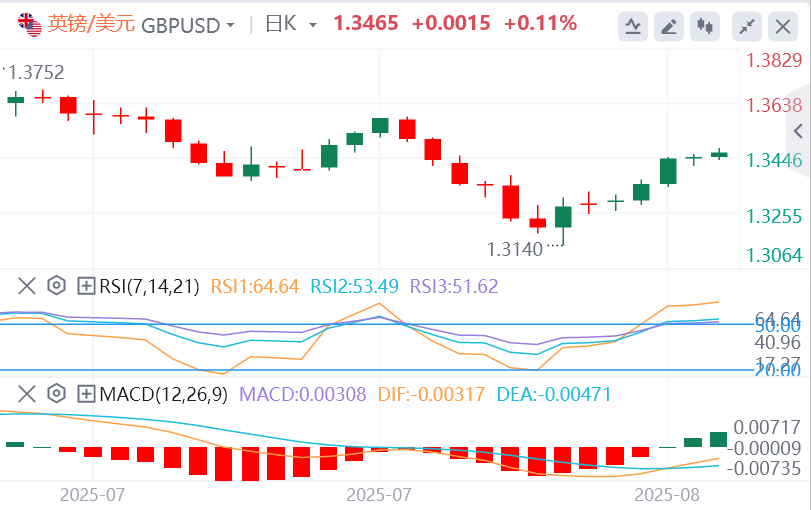Expand the MACD panel plus box
Image resolution: width=811 pixels, height=510 pixels.
[86, 394]
